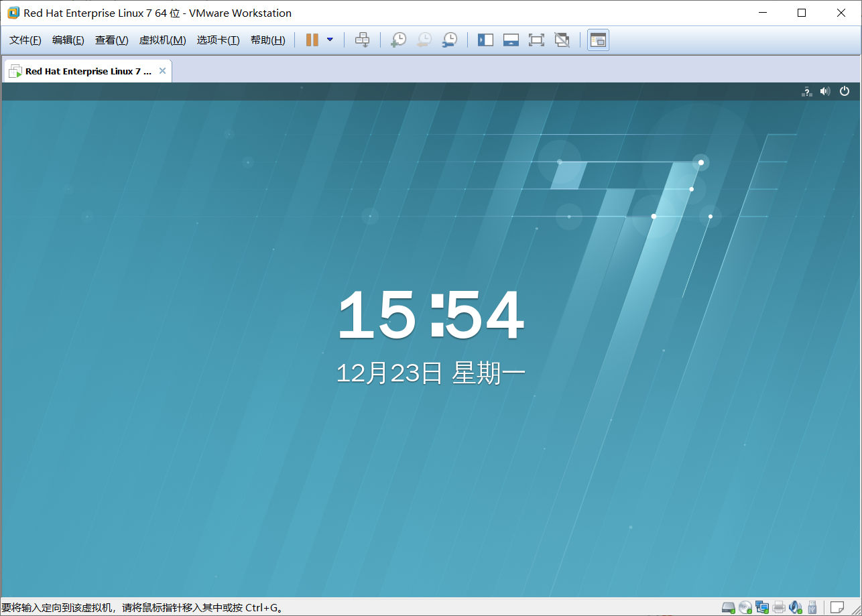Click the power button on the guest lock screen
Viewport: 862px width, 616px height.
[844, 91]
